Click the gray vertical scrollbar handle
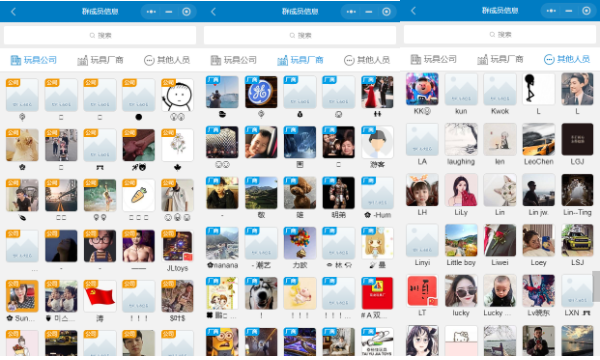The image size is (600, 360). pyautogui.click(x=596, y=286)
